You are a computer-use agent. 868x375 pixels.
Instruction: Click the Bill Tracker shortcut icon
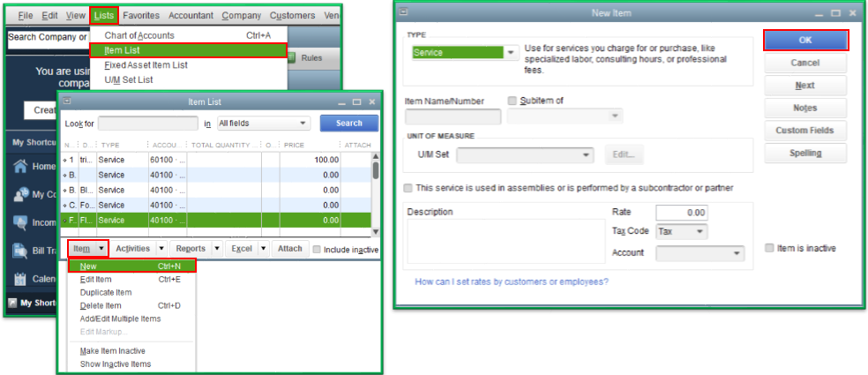(20, 251)
